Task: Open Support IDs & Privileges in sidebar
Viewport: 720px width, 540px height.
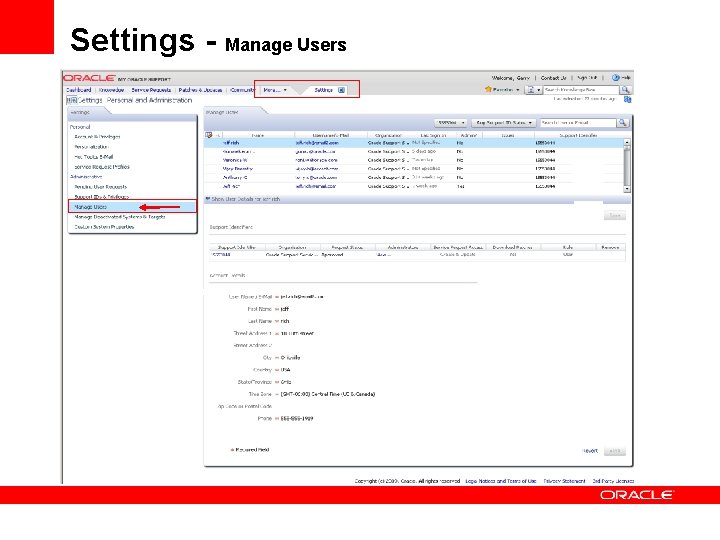Action: [x=101, y=197]
